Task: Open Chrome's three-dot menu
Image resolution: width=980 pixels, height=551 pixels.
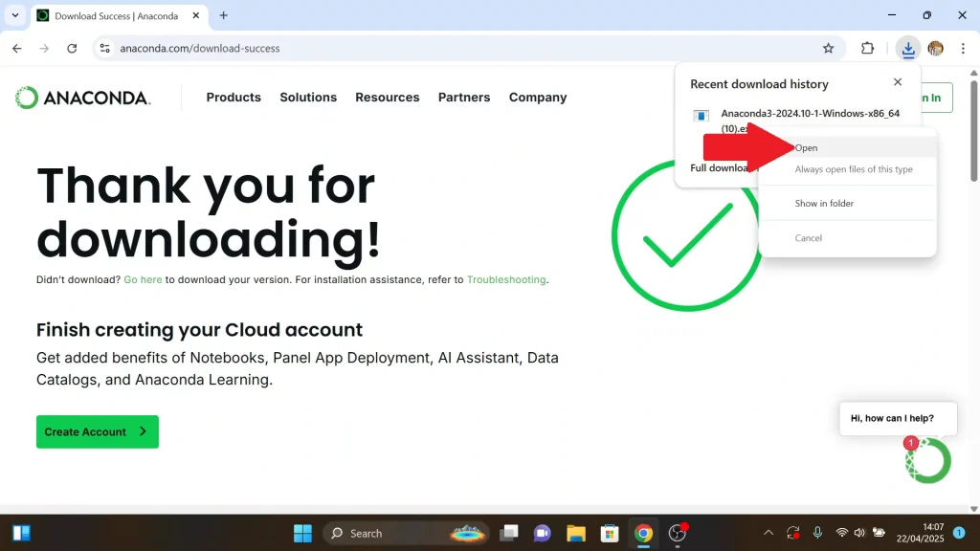Action: 963,48
